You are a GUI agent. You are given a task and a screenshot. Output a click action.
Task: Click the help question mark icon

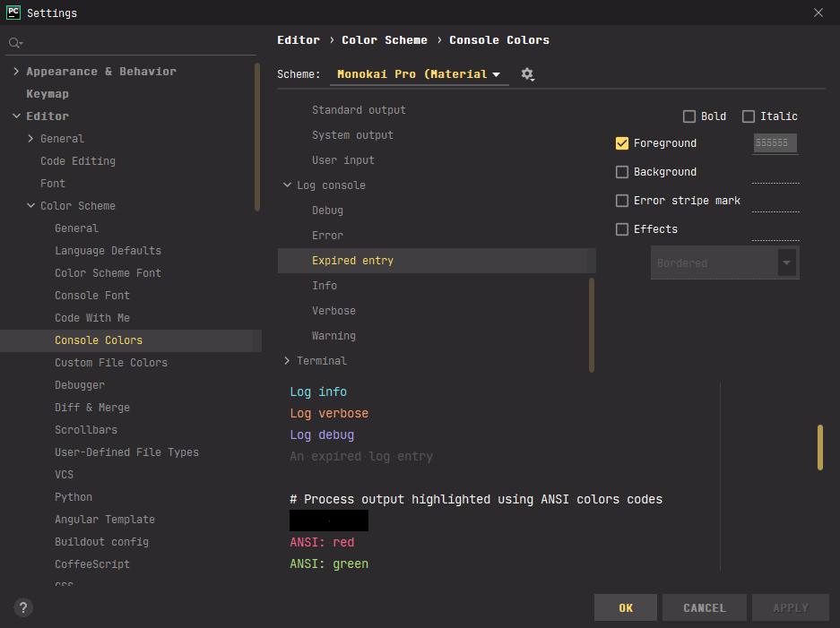click(x=24, y=607)
